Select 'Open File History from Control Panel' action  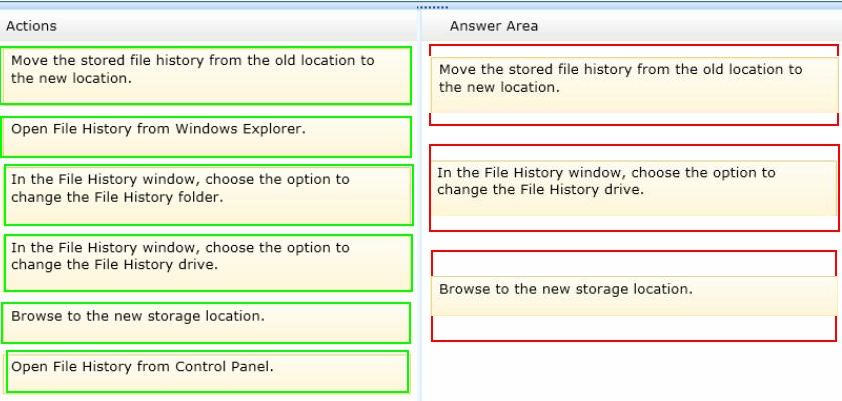click(x=207, y=372)
